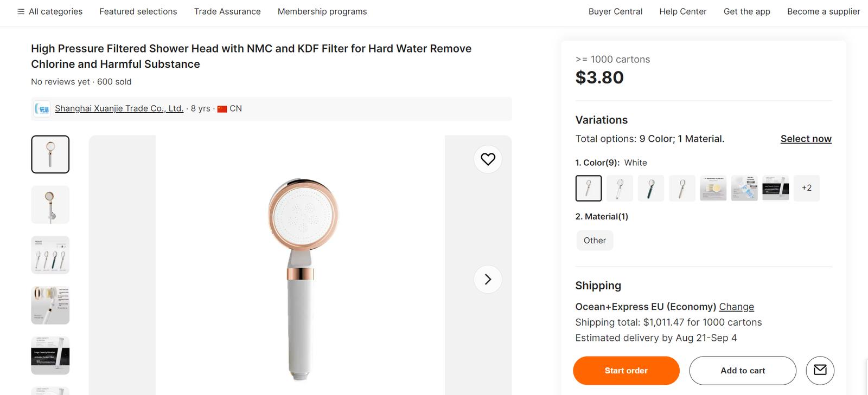Click the envelope contact supplier icon
868x395 pixels.
[x=820, y=371]
